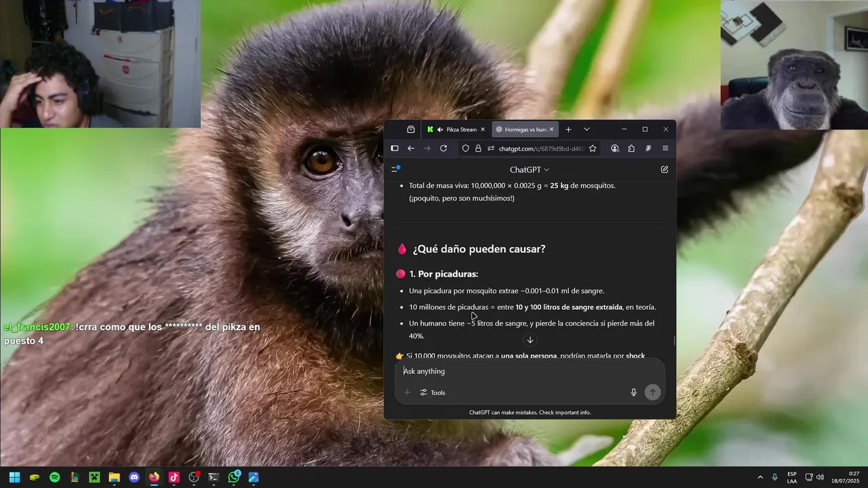Show hidden tray icons chevron

click(760, 477)
